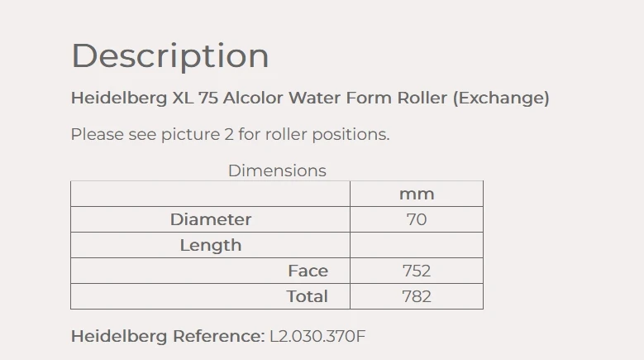
Task: Click the face length value 752
Action: (417, 271)
